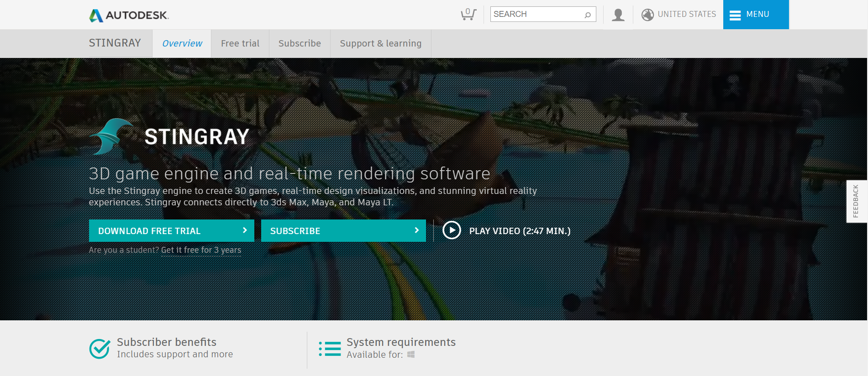Click PLAY VIDEO (2:47 MIN.) text
The image size is (868, 376).
pos(520,231)
